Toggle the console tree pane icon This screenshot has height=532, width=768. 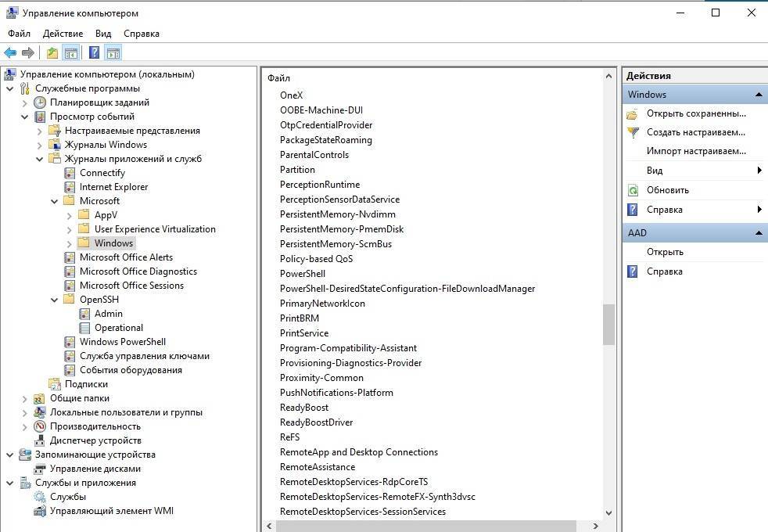click(71, 53)
